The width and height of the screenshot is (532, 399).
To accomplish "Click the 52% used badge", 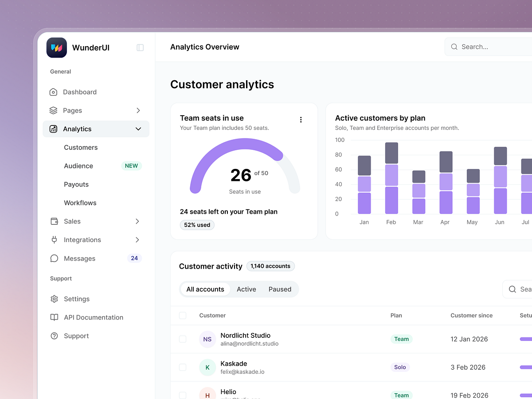I will tap(197, 225).
